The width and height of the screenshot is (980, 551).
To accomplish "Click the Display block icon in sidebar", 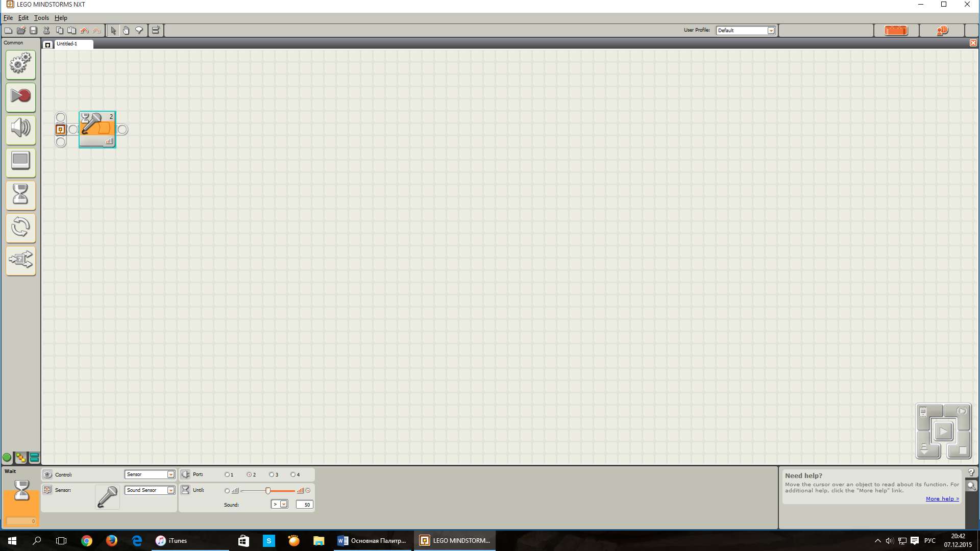I will tap(20, 161).
